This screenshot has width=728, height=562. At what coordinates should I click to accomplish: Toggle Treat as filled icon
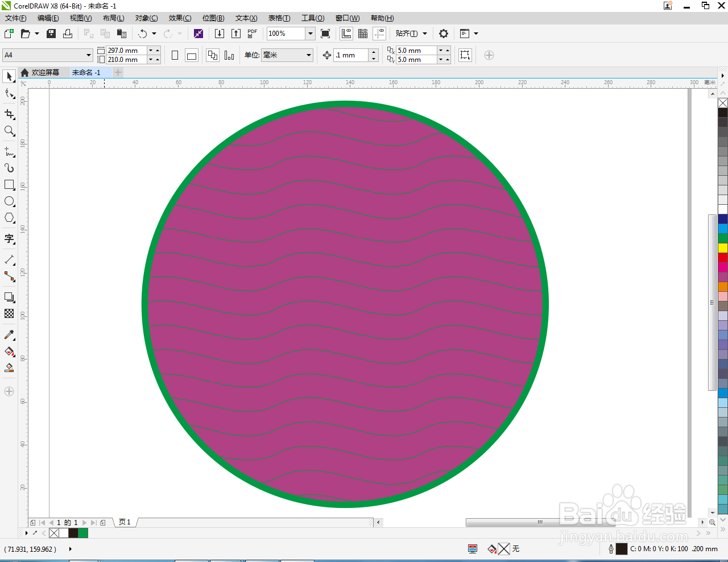(x=465, y=55)
